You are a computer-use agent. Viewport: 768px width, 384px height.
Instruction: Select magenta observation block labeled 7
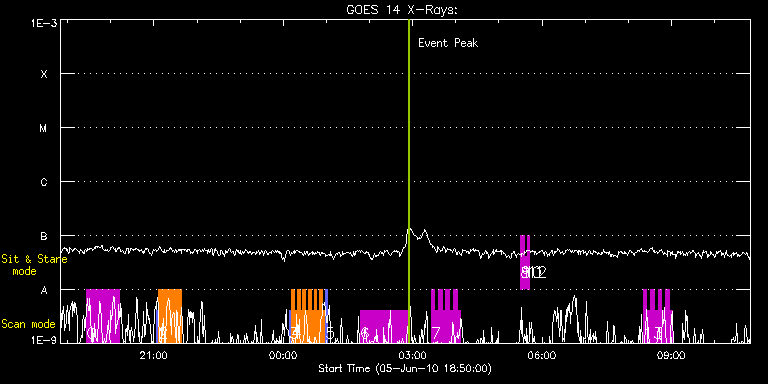[x=445, y=316]
